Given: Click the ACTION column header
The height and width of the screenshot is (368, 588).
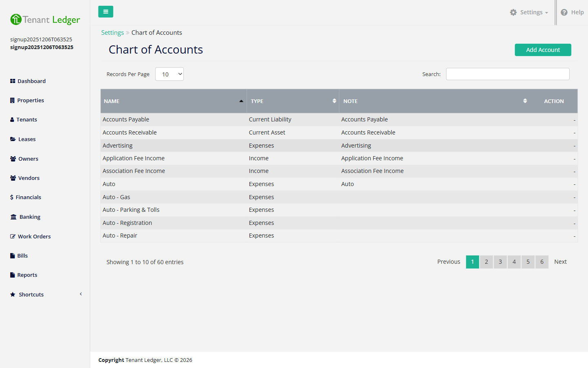Looking at the screenshot, I should coord(554,101).
